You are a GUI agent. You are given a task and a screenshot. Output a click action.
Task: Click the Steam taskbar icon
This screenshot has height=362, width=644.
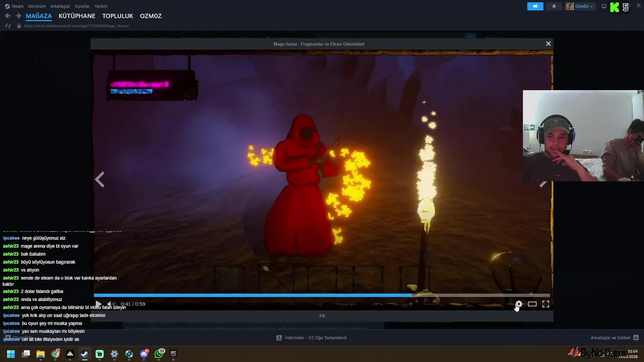point(85,354)
